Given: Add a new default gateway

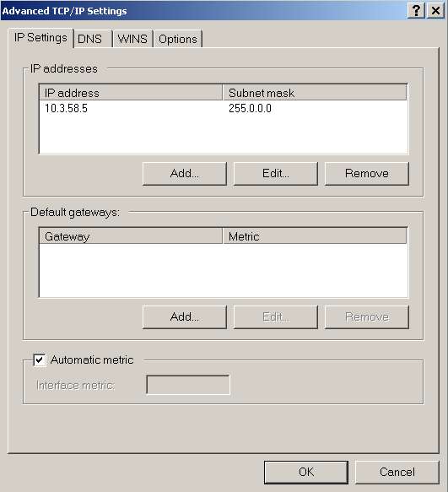Looking at the screenshot, I should coord(185,317).
